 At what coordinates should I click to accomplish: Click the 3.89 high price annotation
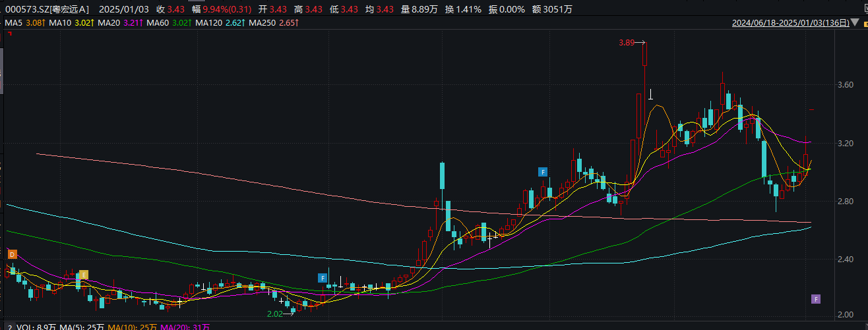coord(627,43)
